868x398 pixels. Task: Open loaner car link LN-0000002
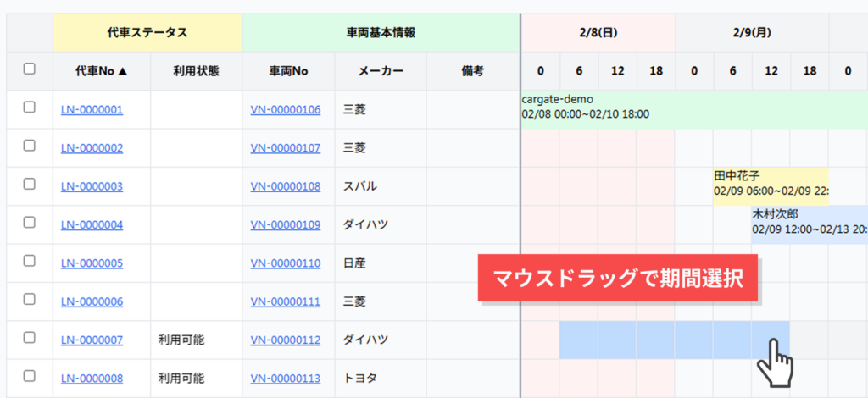click(92, 148)
